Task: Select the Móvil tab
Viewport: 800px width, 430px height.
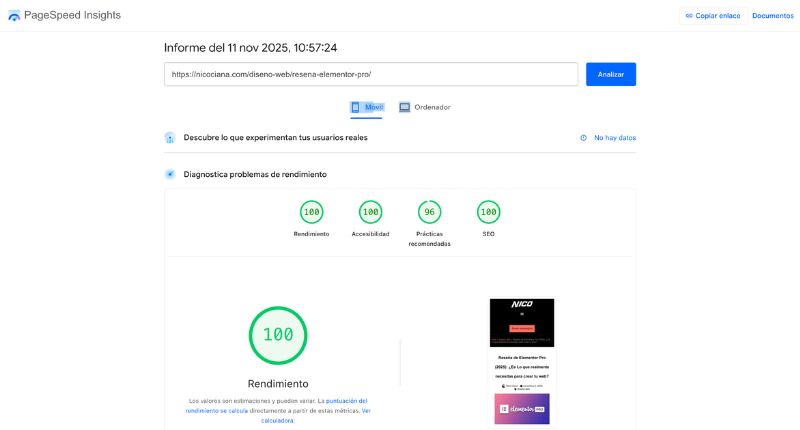Action: pos(366,108)
